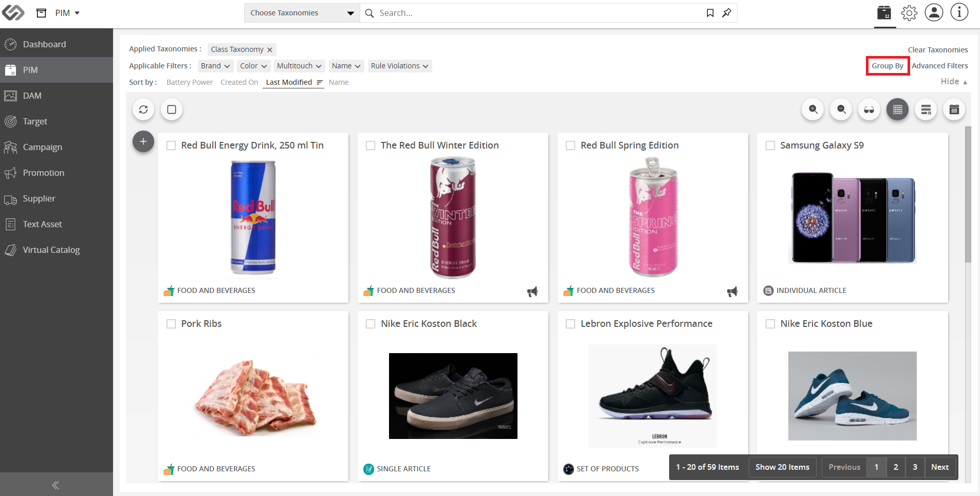Open the Choose Taxonomies dropdown

302,13
